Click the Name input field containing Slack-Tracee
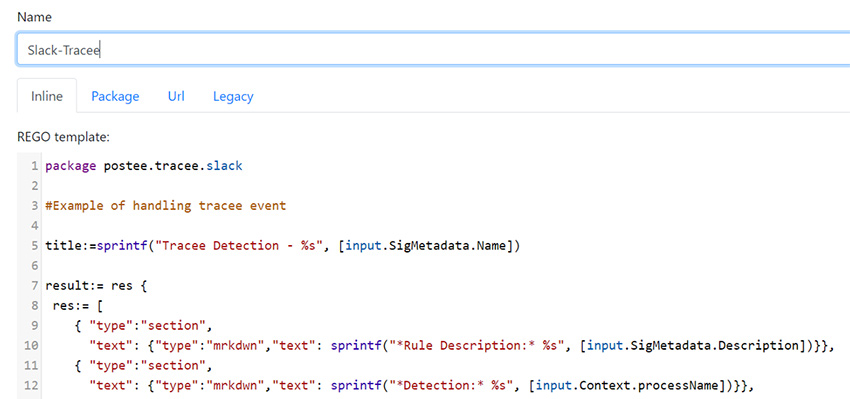Image resolution: width=850 pixels, height=399 pixels. pos(433,50)
